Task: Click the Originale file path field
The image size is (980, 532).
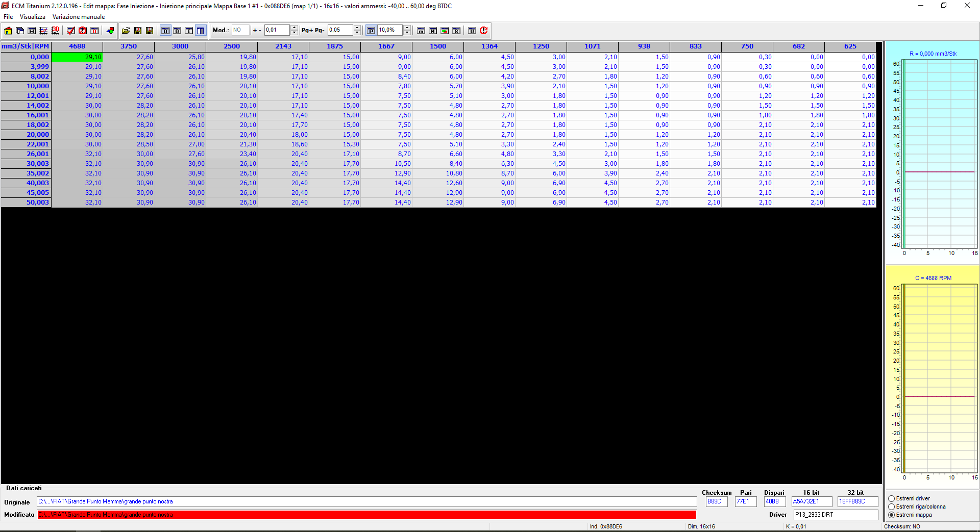Action: pos(366,502)
